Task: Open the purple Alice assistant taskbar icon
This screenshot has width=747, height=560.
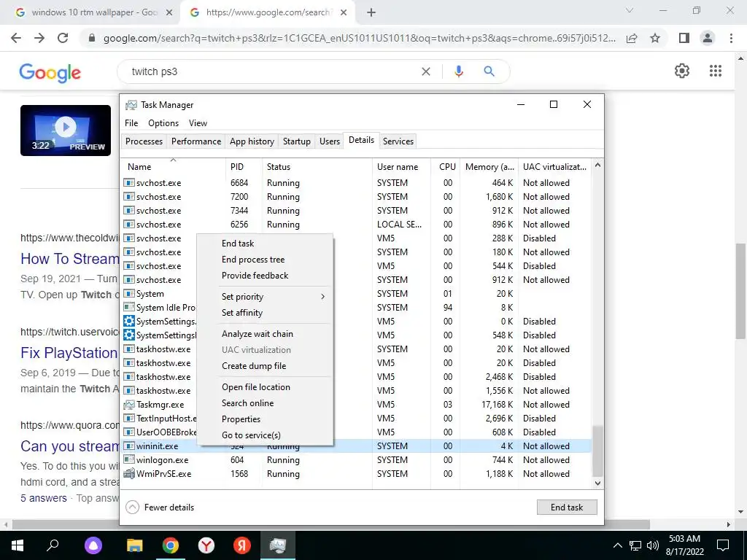Action: click(x=93, y=545)
